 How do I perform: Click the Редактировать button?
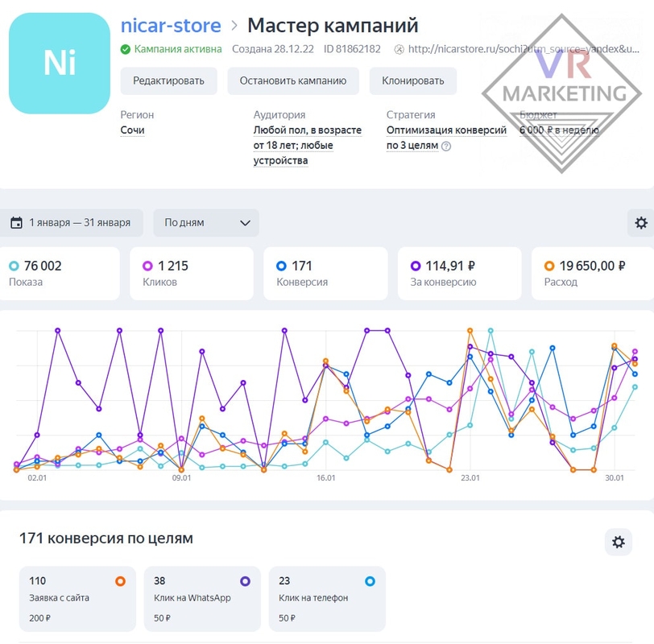click(168, 80)
